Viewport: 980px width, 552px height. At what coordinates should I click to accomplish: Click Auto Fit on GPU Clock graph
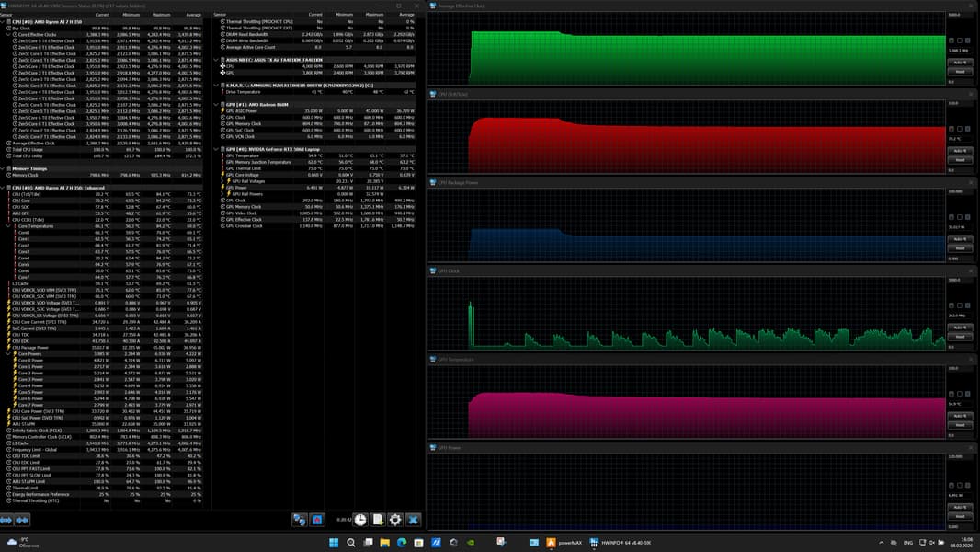tap(960, 328)
